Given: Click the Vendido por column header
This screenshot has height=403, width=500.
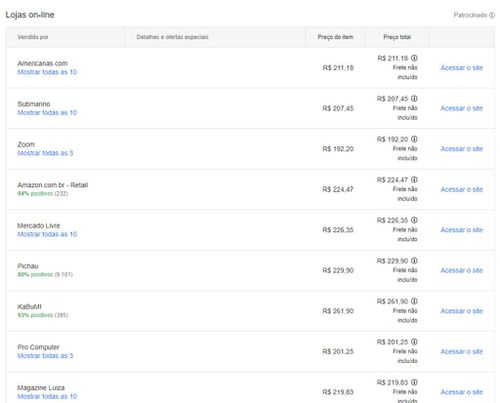Looking at the screenshot, I should [x=33, y=37].
